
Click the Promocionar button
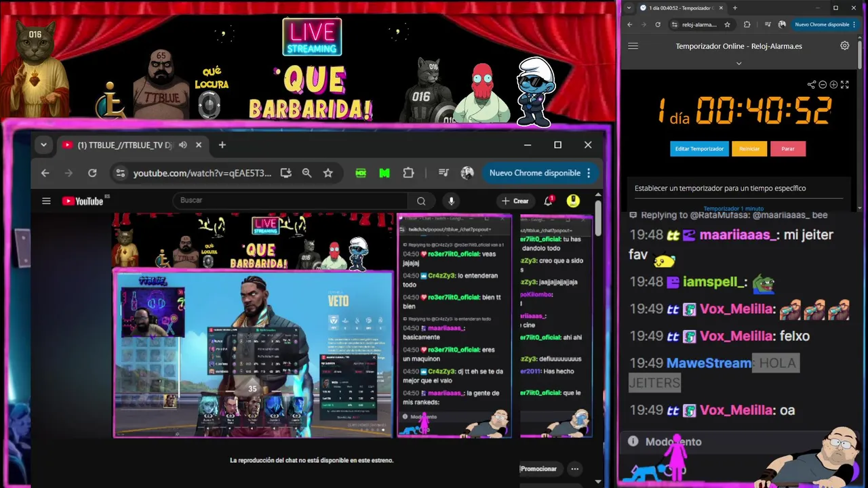point(539,469)
